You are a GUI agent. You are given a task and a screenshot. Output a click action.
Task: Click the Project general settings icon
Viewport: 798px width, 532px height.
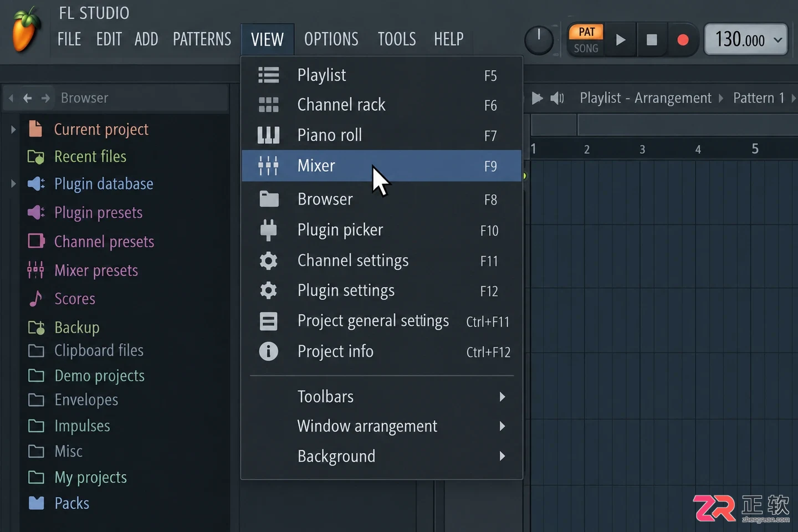269,321
